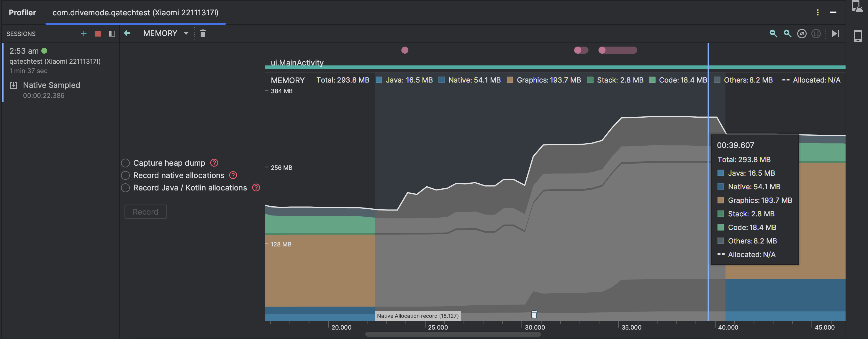Jump to live timeline data

click(x=835, y=34)
